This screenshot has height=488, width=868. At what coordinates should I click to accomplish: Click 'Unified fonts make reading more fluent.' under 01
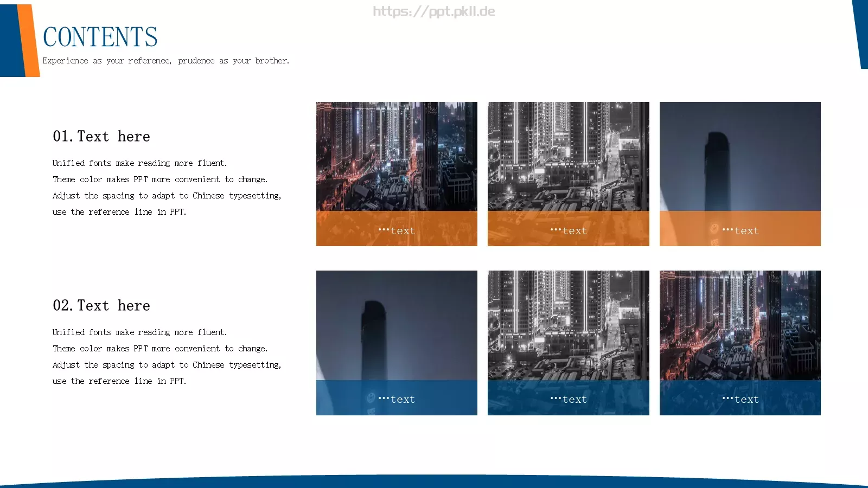(x=140, y=163)
